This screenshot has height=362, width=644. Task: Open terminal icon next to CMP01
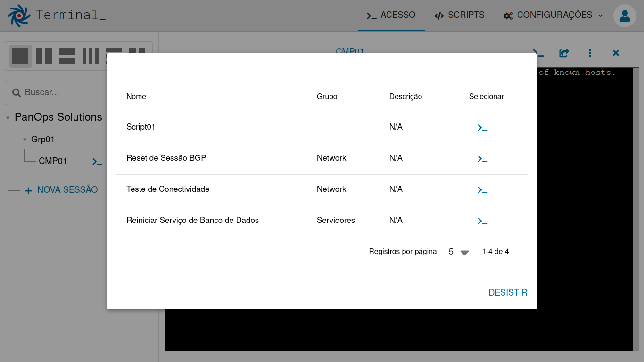(97, 162)
